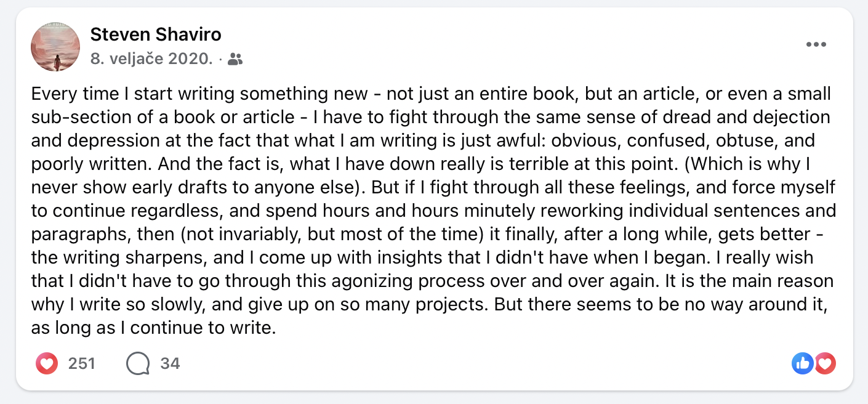Click the friends audience icon beside the date
Image resolution: width=868 pixels, height=404 pixels.
(235, 59)
